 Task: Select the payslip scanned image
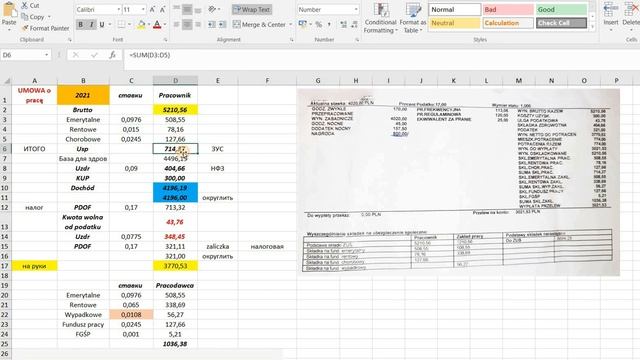click(458, 182)
